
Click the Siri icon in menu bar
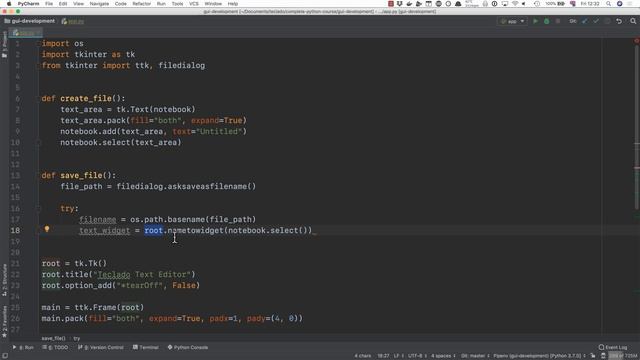click(x=620, y=4)
